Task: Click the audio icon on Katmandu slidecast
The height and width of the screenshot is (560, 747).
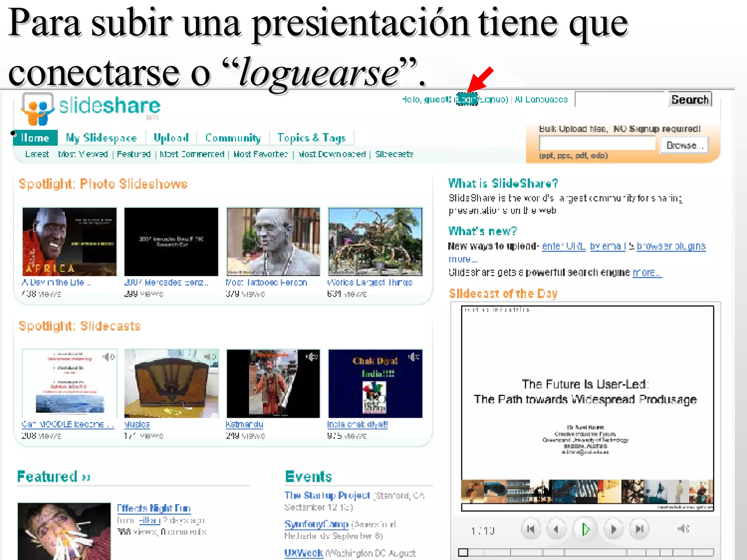Action: coord(311,357)
